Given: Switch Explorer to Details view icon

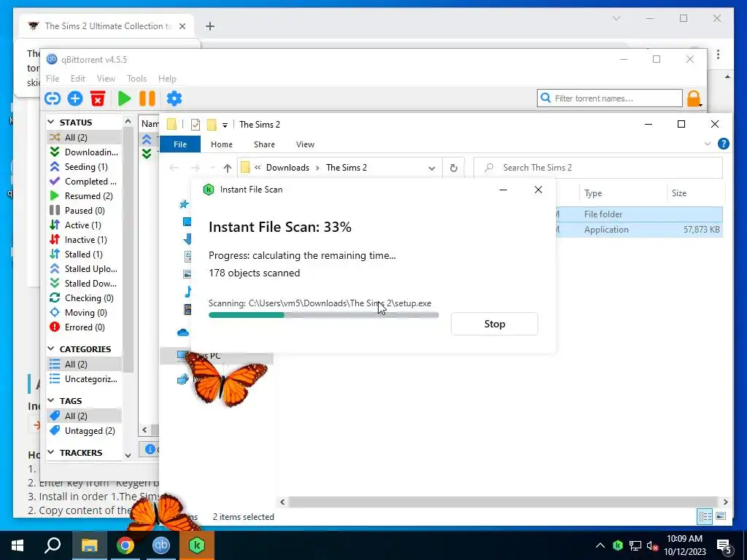Looking at the screenshot, I should pos(705,516).
